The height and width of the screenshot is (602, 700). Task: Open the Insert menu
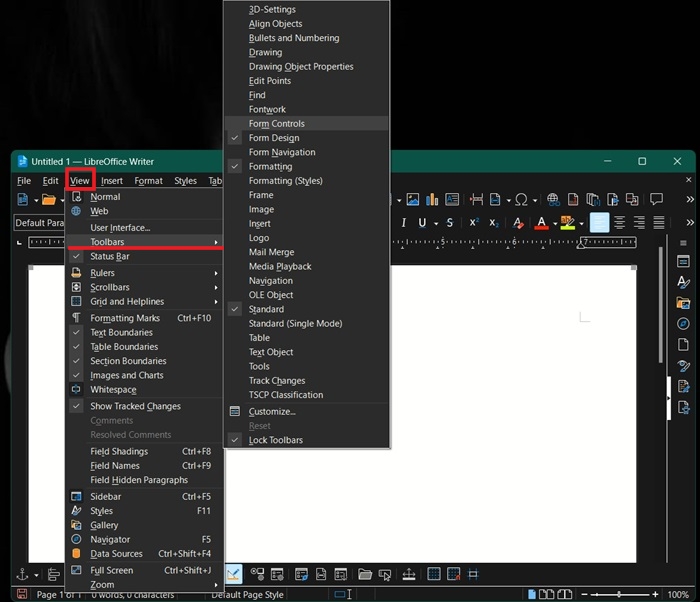(112, 181)
